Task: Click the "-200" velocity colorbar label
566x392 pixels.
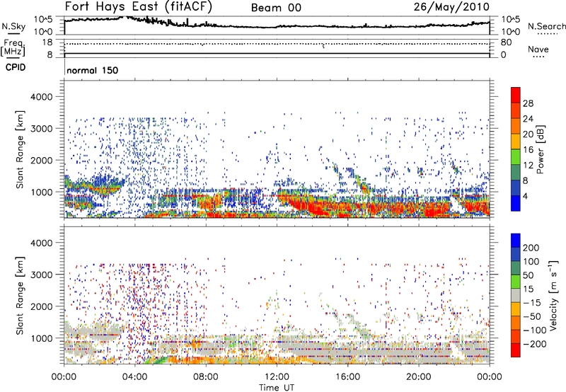Action: tap(535, 345)
